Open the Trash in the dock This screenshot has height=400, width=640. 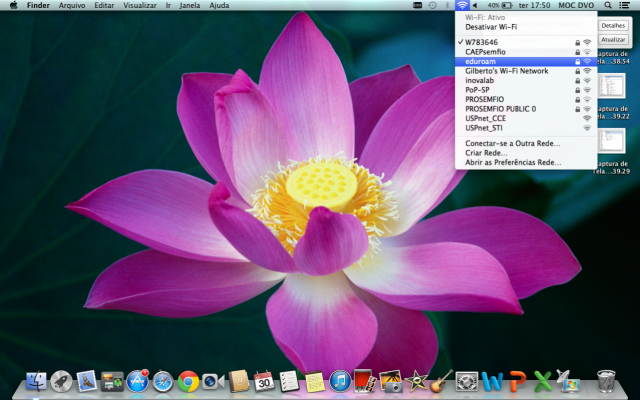[x=606, y=381]
